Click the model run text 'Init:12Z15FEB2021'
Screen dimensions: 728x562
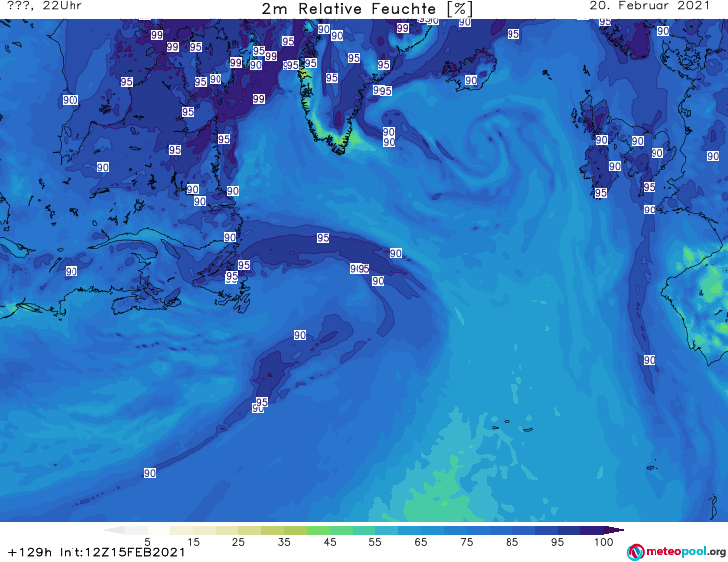pos(122,552)
